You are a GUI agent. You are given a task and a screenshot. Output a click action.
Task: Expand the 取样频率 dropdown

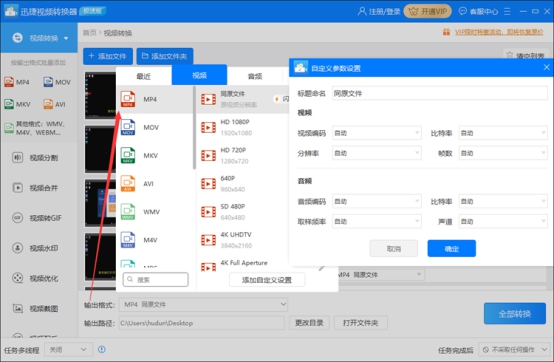(377, 221)
